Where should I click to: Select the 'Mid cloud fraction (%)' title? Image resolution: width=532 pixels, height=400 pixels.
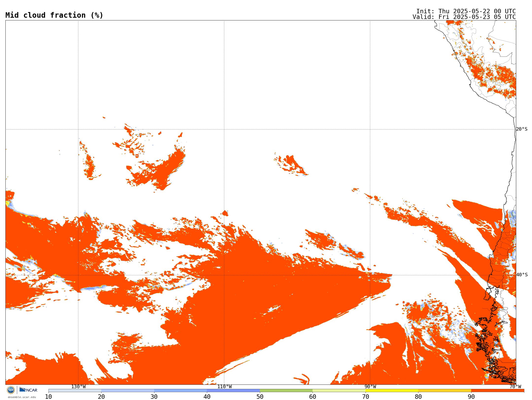click(x=54, y=15)
